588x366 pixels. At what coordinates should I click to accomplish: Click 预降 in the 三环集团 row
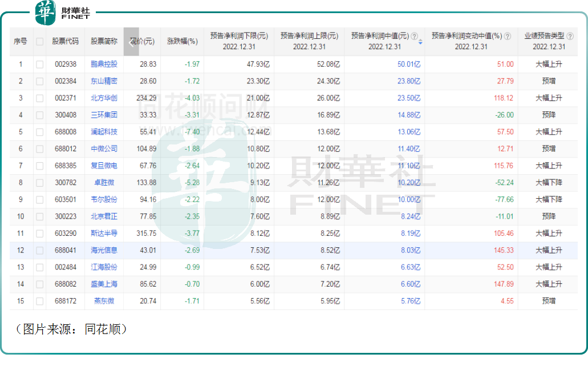point(549,115)
